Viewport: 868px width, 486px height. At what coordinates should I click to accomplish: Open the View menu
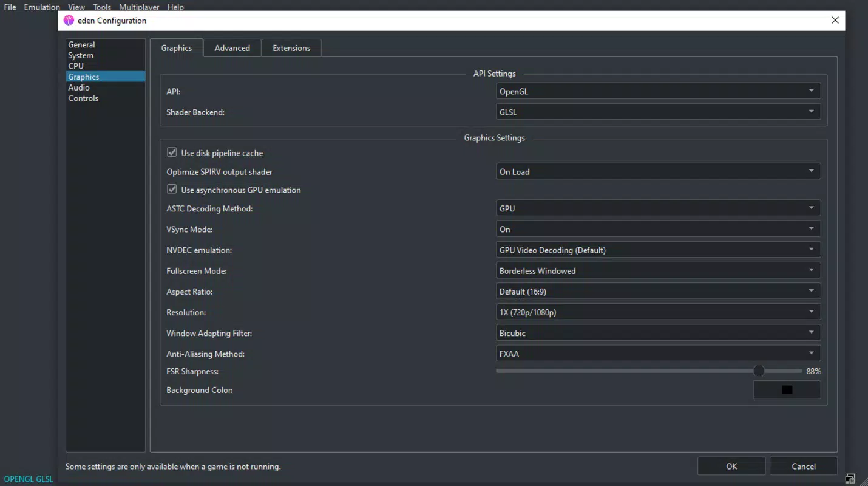(x=76, y=7)
